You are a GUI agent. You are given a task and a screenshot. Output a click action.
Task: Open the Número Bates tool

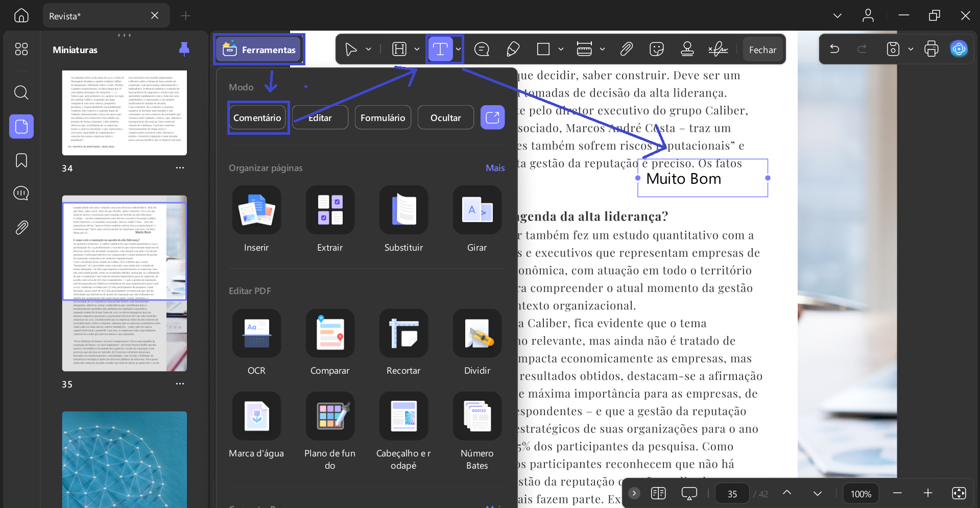point(477,431)
